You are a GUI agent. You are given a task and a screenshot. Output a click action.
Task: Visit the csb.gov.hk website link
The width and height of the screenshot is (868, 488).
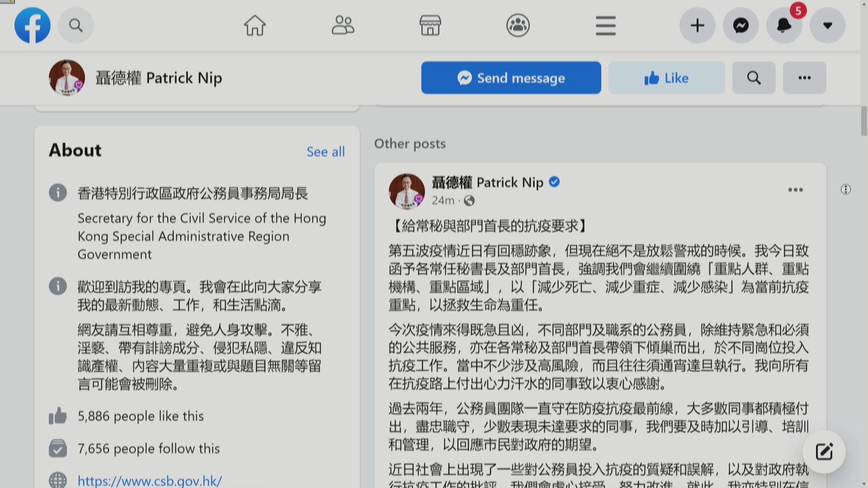[149, 481]
